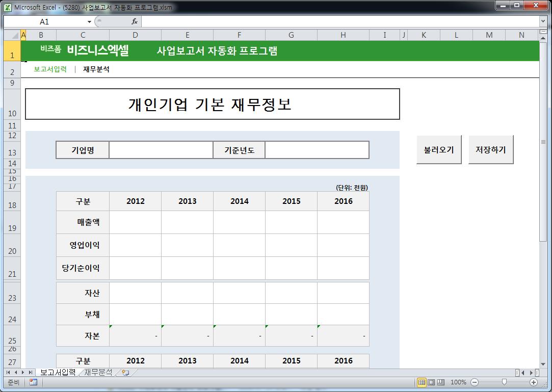Select the 보고서입력 sheet tab
The height and width of the screenshot is (392, 552).
point(58,373)
